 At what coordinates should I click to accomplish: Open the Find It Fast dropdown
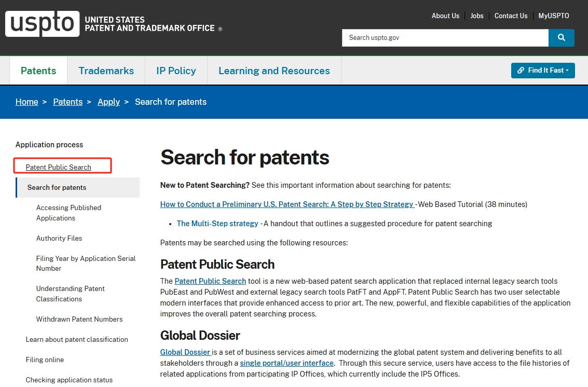pyautogui.click(x=542, y=71)
